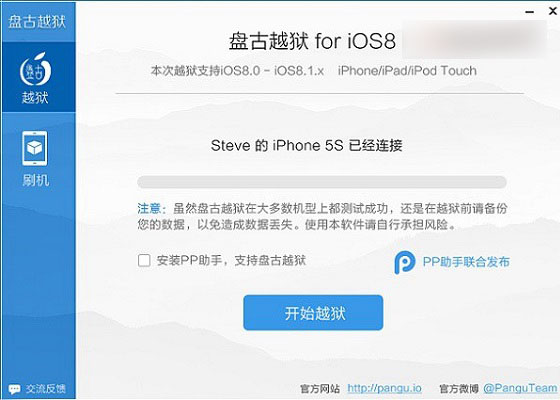Click the 越狱 tab label in sidebar

(x=35, y=97)
